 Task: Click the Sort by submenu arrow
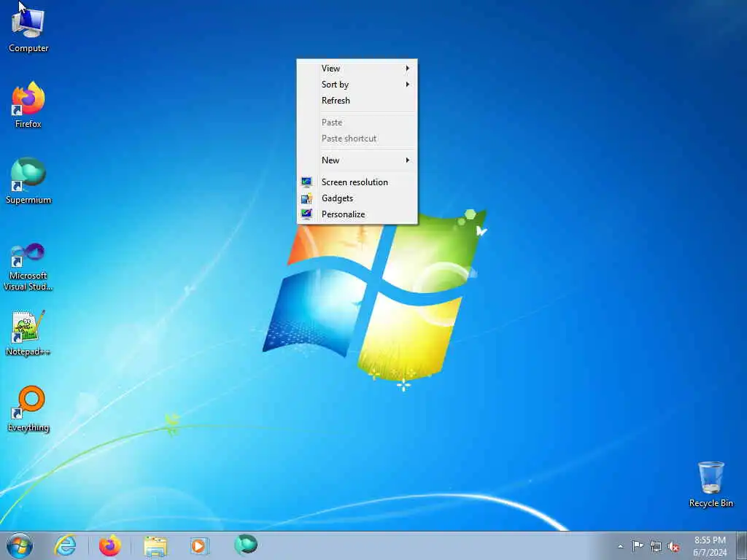(x=407, y=85)
